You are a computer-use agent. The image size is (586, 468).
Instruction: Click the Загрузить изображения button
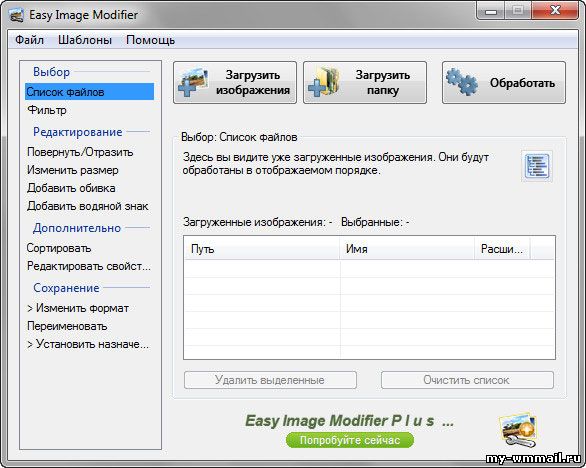tap(235, 83)
